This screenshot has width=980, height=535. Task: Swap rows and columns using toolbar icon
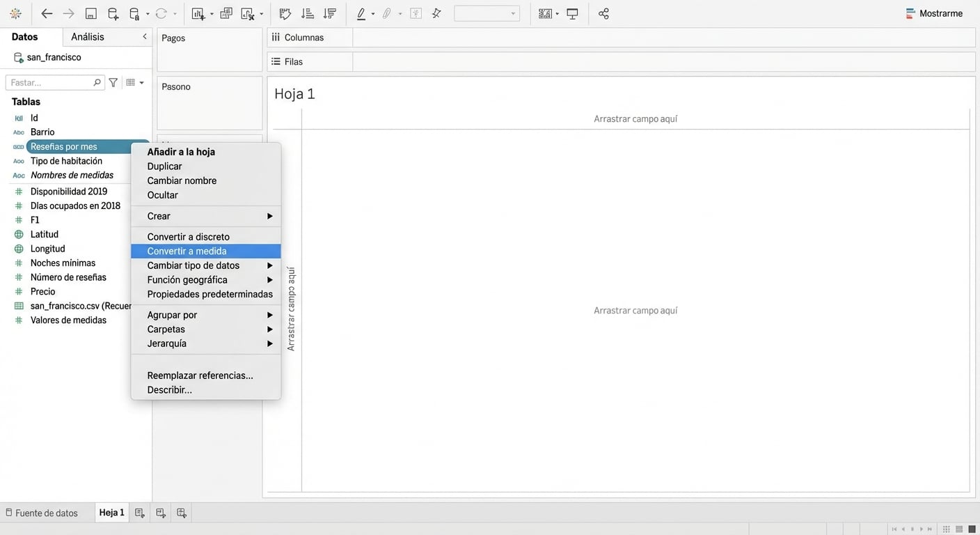tap(285, 14)
